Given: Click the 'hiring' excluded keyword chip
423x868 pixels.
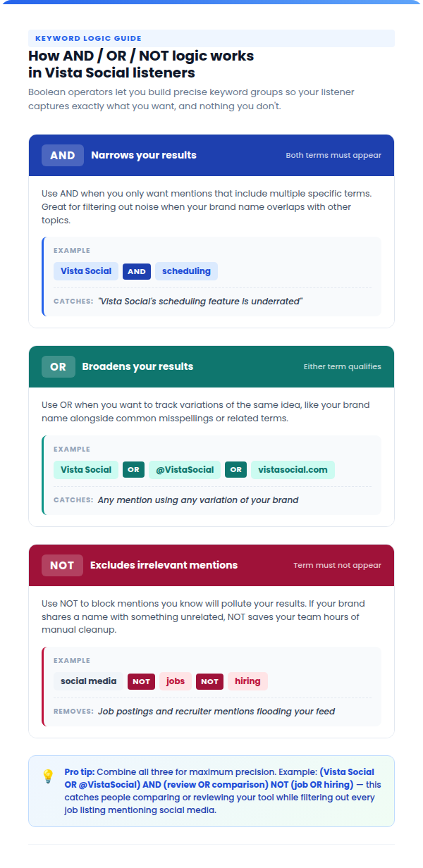Looking at the screenshot, I should pos(247,681).
